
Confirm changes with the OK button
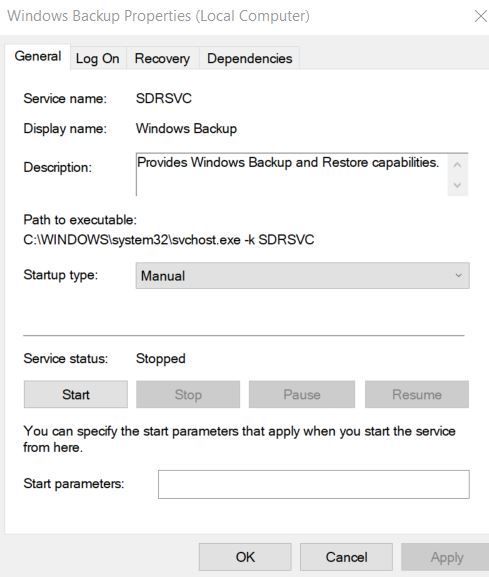pos(245,557)
